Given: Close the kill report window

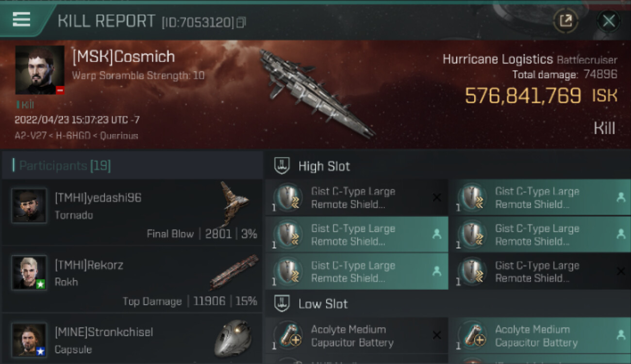Looking at the screenshot, I should (x=608, y=21).
